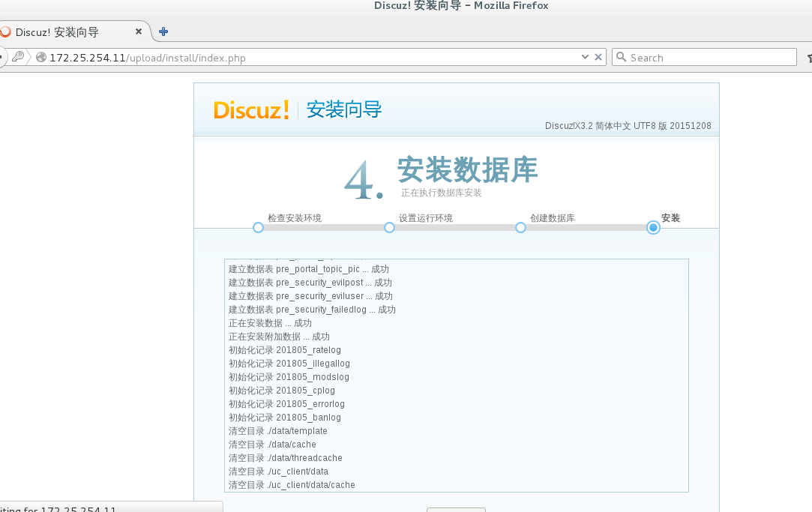Image resolution: width=812 pixels, height=512 pixels.
Task: Focus the Search input field
Action: (x=704, y=57)
